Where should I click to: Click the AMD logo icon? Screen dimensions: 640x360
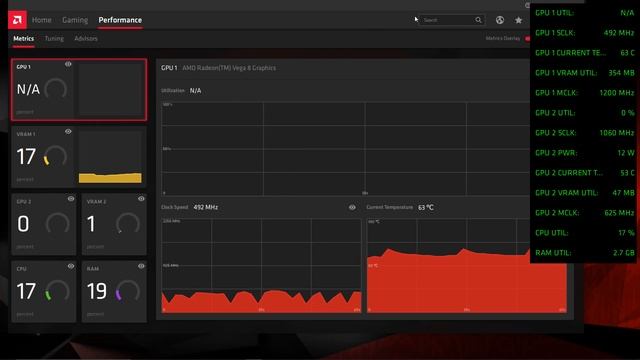[17, 20]
